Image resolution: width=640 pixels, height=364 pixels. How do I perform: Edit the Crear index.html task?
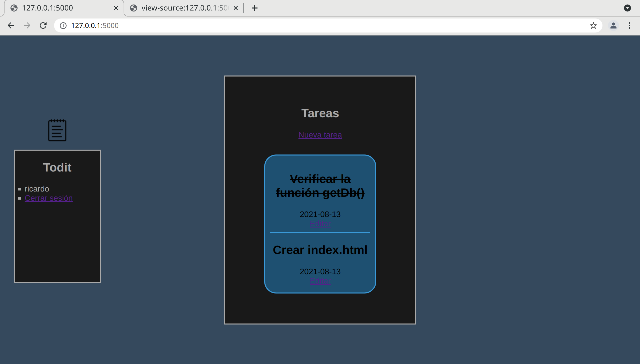[320, 281]
